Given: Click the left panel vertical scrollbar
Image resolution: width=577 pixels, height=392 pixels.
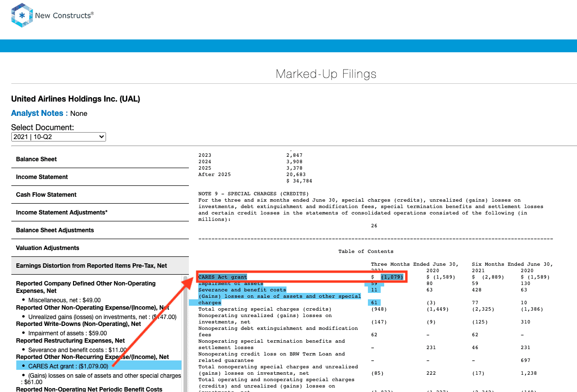Looking at the screenshot, I should [185, 333].
